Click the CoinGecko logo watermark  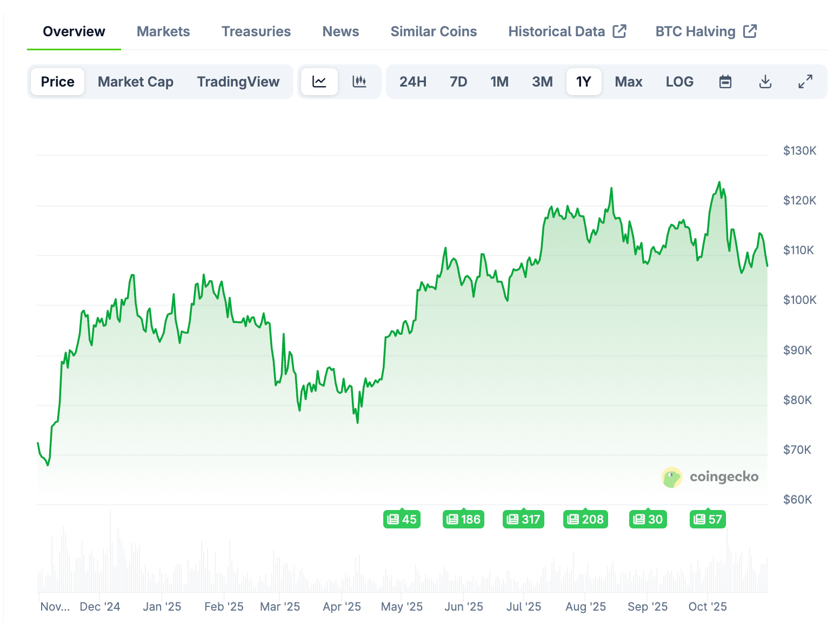710,477
